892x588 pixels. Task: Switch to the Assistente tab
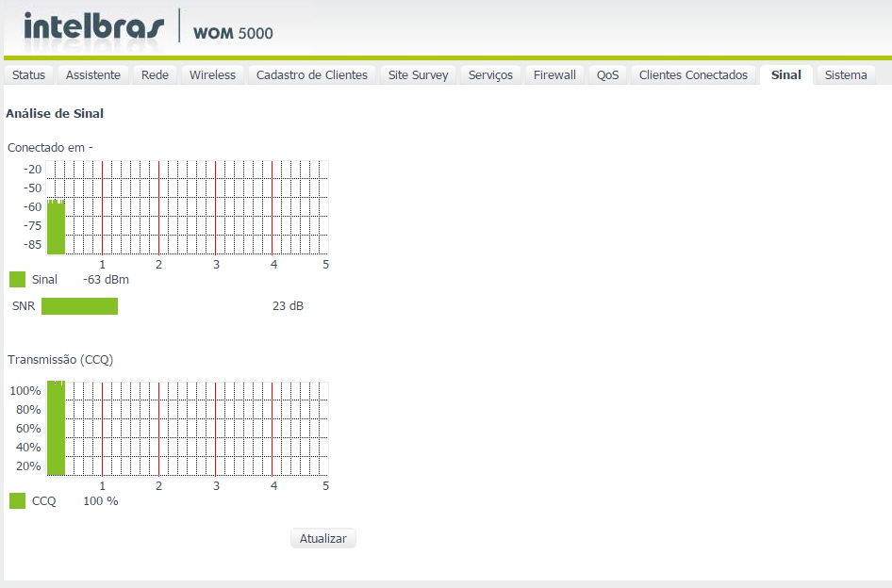tap(92, 75)
